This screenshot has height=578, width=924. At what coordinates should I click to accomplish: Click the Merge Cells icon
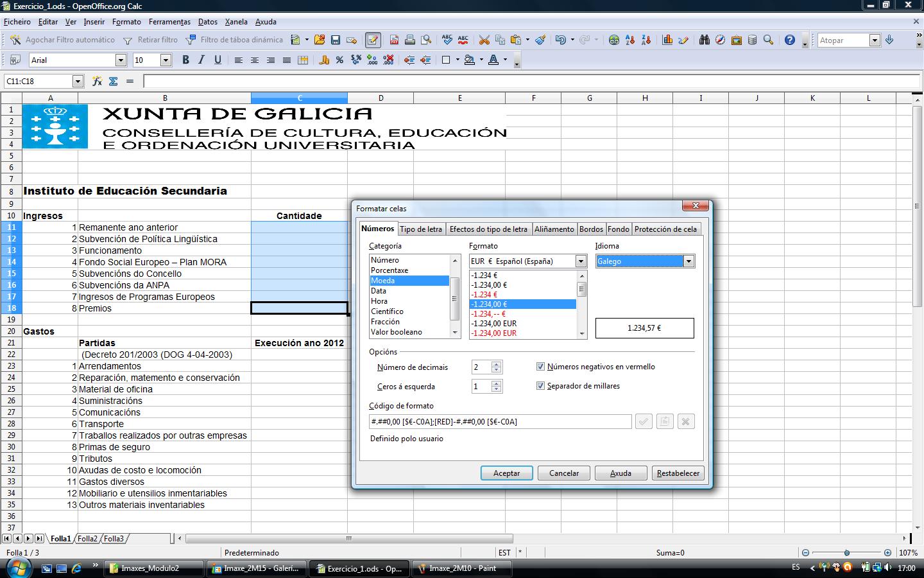tap(303, 60)
